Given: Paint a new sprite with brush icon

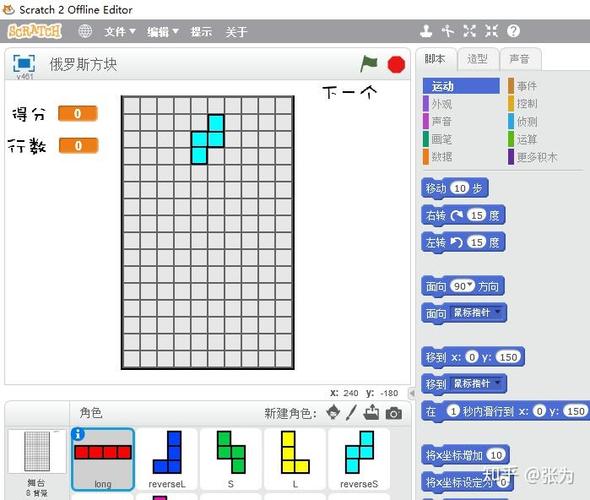Looking at the screenshot, I should [351, 413].
